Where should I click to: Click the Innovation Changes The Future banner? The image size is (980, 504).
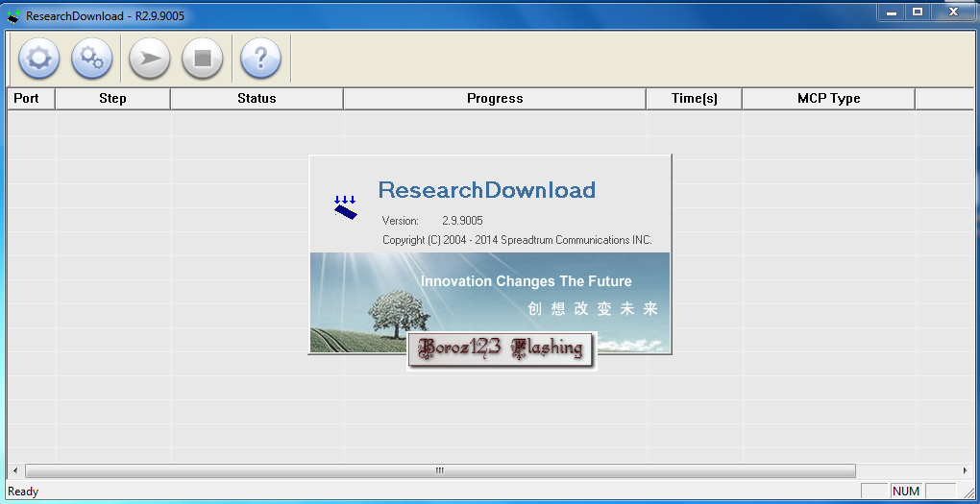[x=527, y=281]
